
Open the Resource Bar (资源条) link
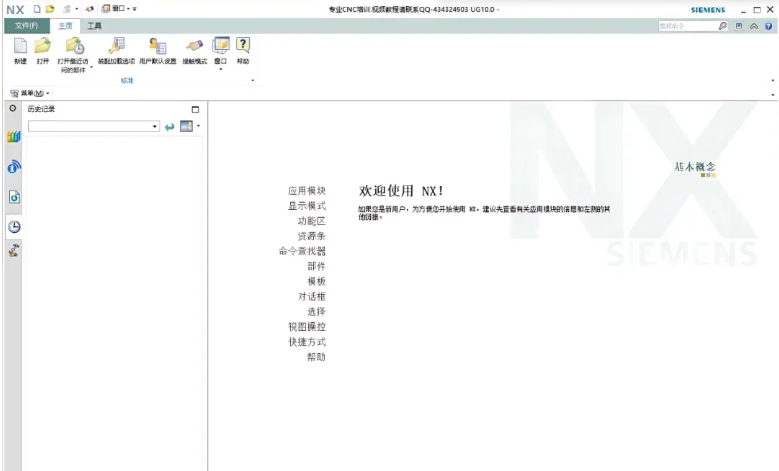click(312, 236)
